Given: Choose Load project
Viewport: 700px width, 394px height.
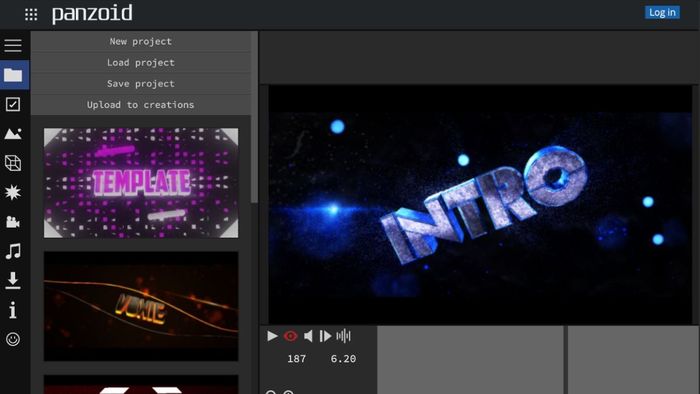Looking at the screenshot, I should coord(141,62).
